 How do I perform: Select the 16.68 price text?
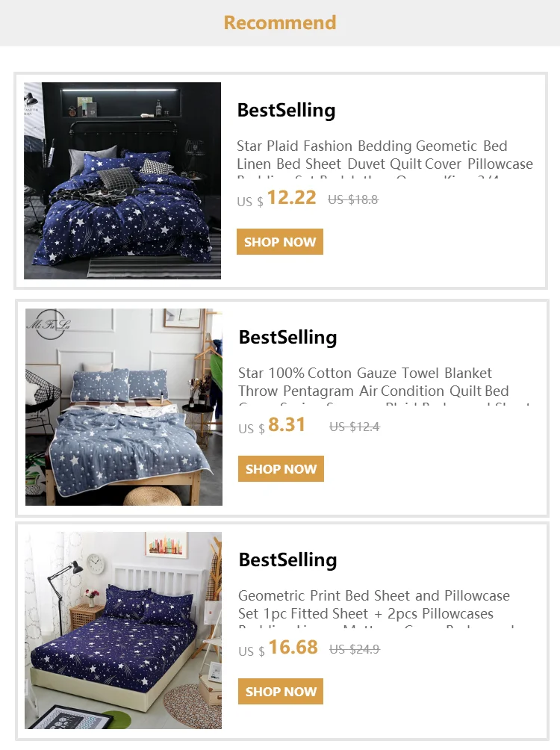coord(293,647)
